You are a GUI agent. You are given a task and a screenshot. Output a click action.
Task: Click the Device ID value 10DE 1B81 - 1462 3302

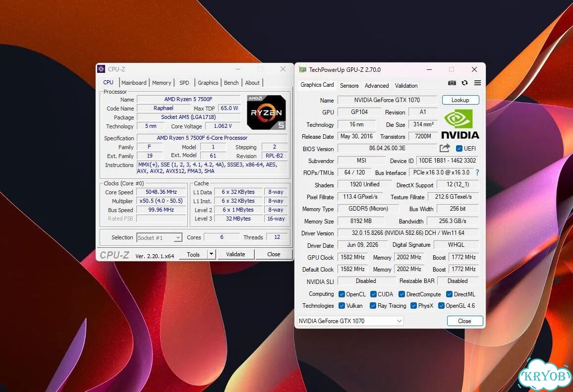click(x=447, y=161)
